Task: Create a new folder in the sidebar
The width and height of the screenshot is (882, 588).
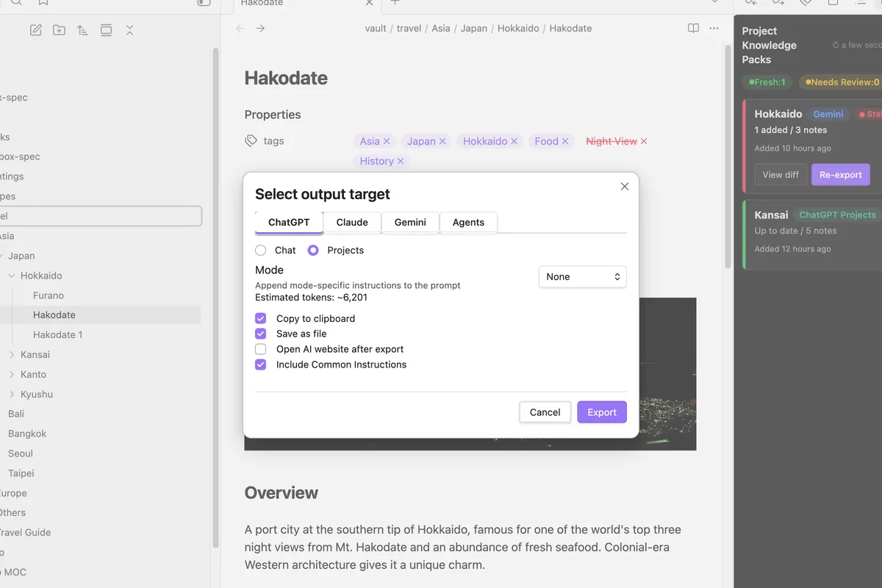Action: tap(59, 30)
